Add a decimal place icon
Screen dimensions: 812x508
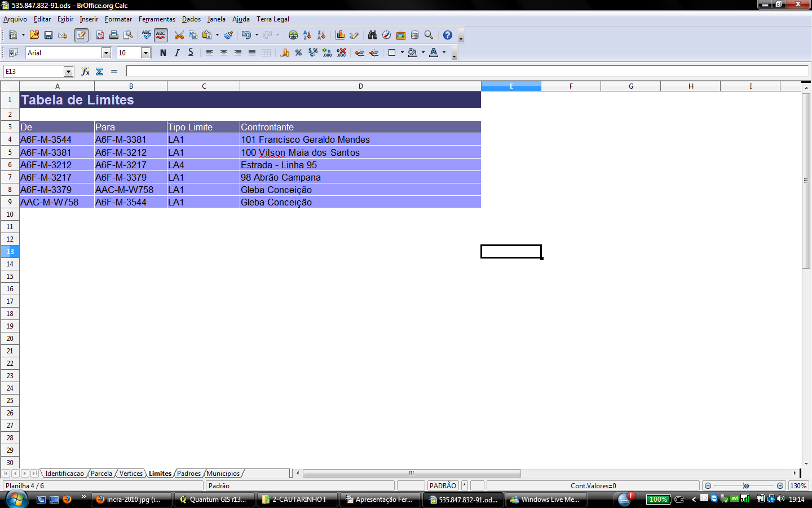point(327,52)
